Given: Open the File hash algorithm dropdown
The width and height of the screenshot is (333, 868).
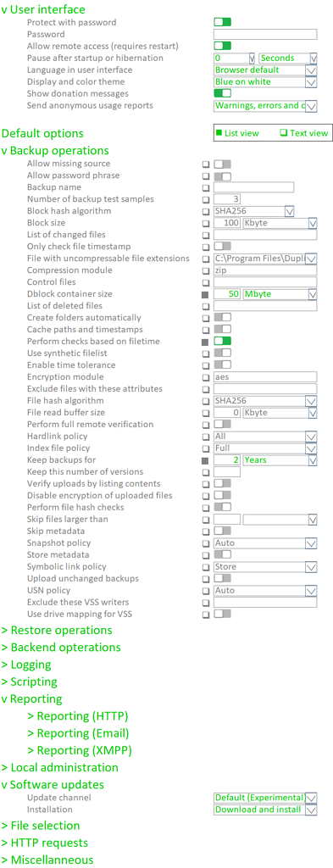Looking at the screenshot, I should click(265, 401).
